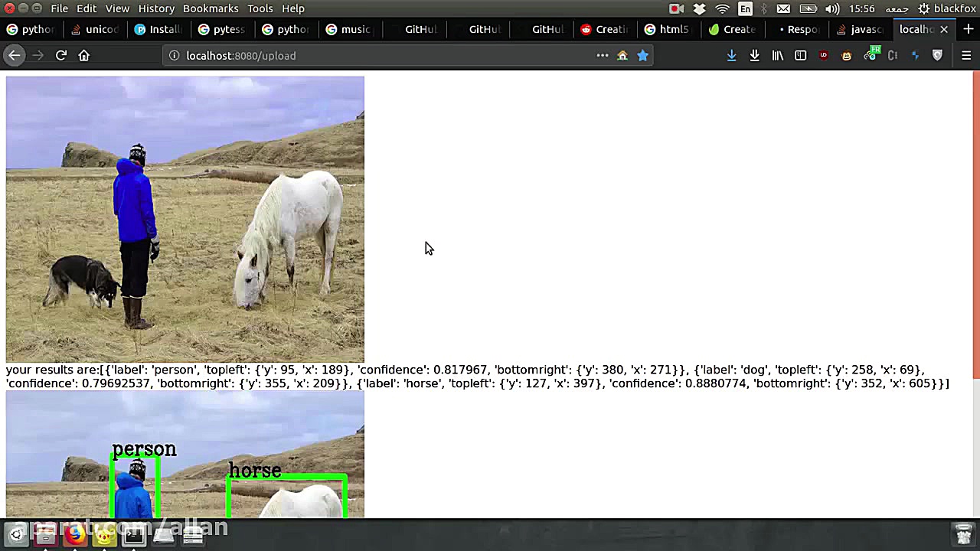980x551 pixels.
Task: Open the sound volume indicator
Action: (832, 8)
